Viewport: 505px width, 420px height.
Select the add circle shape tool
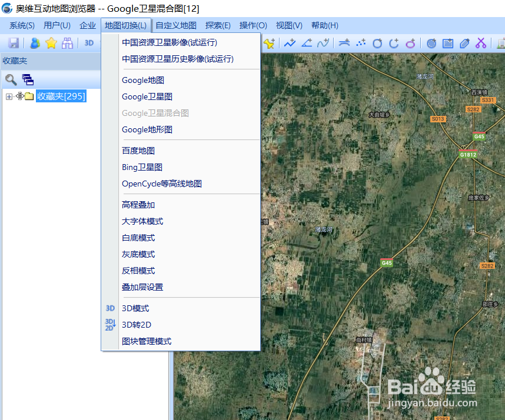[x=377, y=43]
